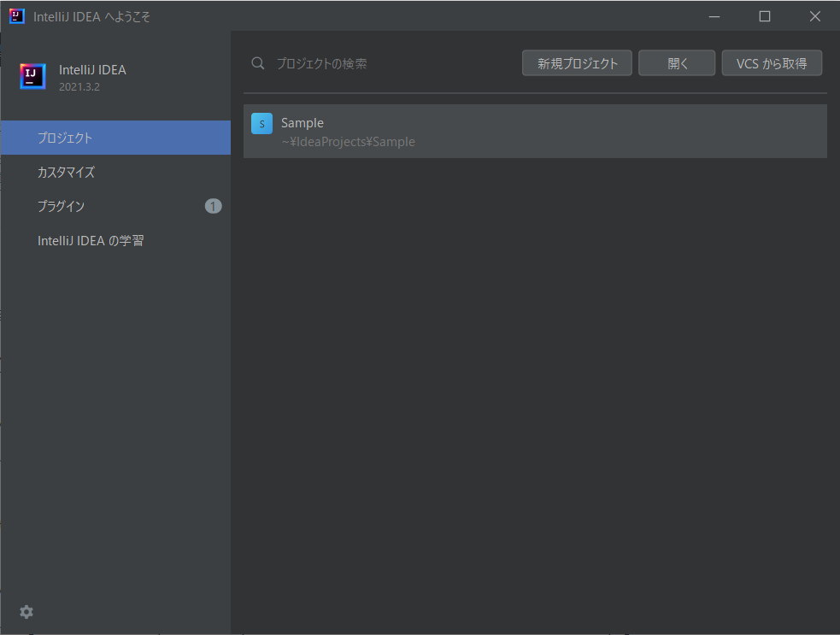Click the 新規プロジェクト button
Image resolution: width=840 pixels, height=635 pixels.
pos(577,63)
